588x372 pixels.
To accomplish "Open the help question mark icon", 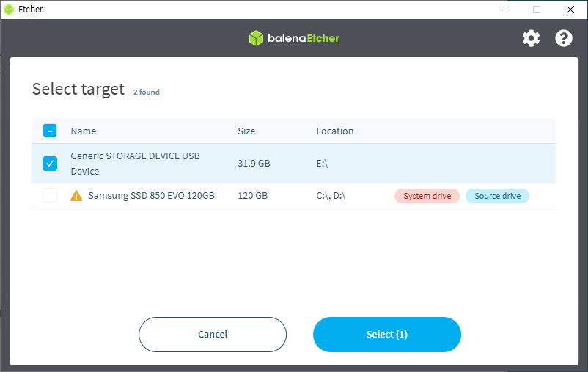I will 564,38.
